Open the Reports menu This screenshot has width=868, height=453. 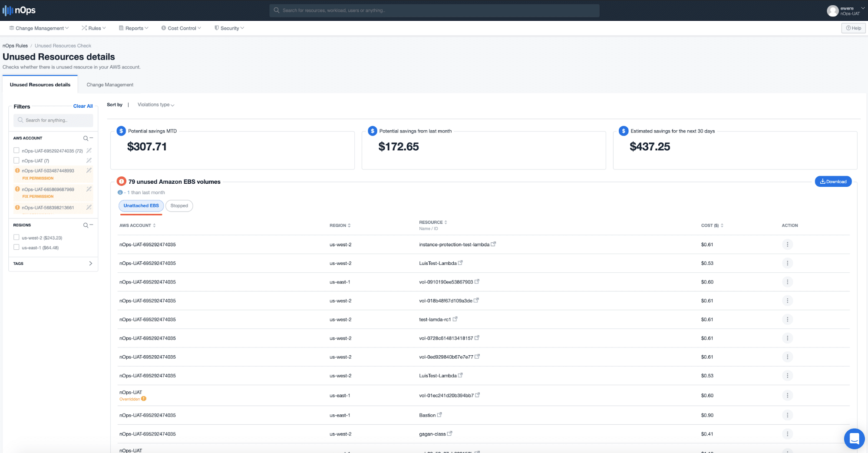click(134, 28)
